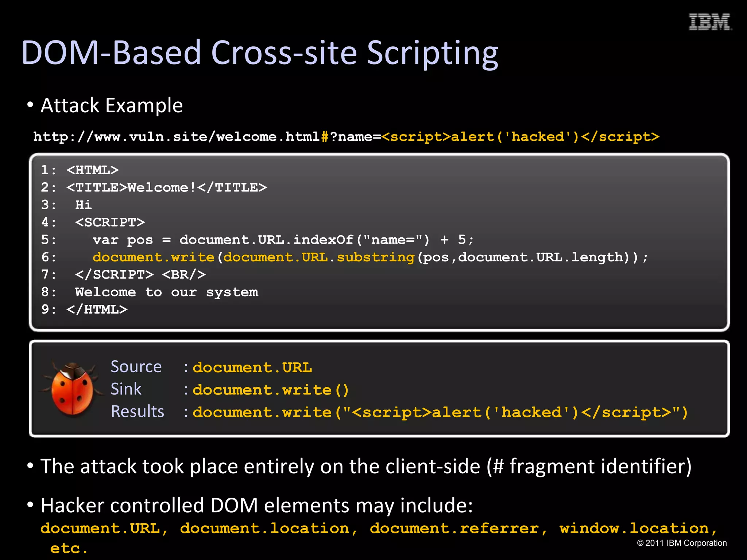Click the slide title DOM-Based Cross-site Scripting
Screen dimensions: 747x560
click(260, 53)
